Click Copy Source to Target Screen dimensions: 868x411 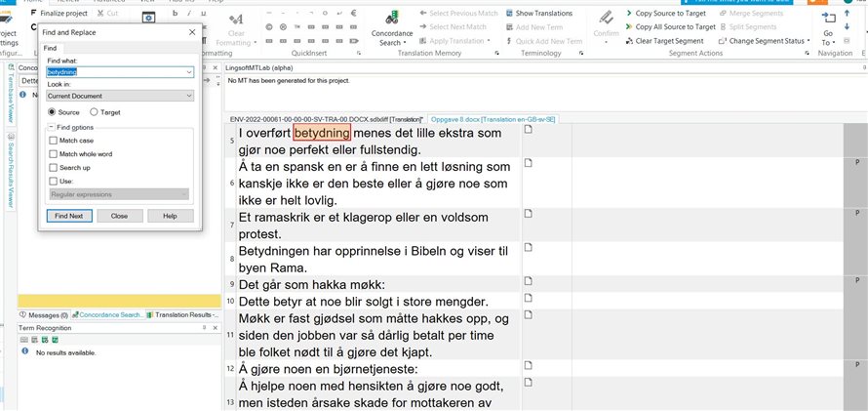click(666, 13)
